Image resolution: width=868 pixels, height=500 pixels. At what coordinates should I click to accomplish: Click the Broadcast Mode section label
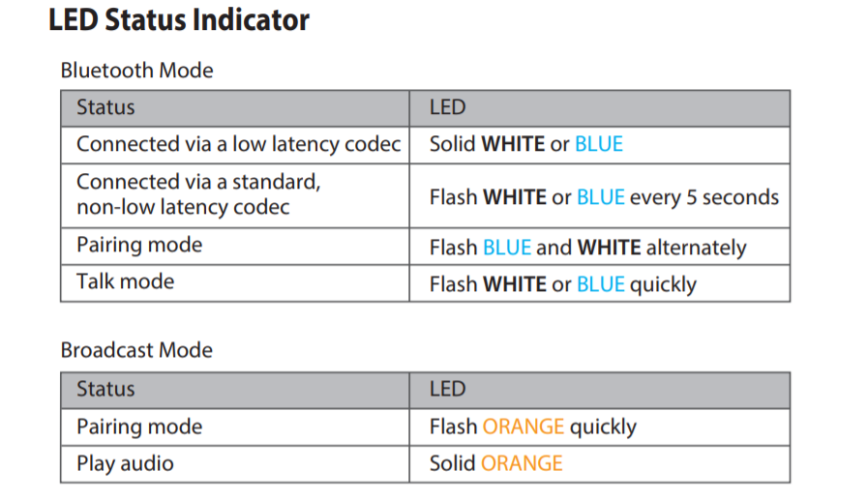pos(136,350)
